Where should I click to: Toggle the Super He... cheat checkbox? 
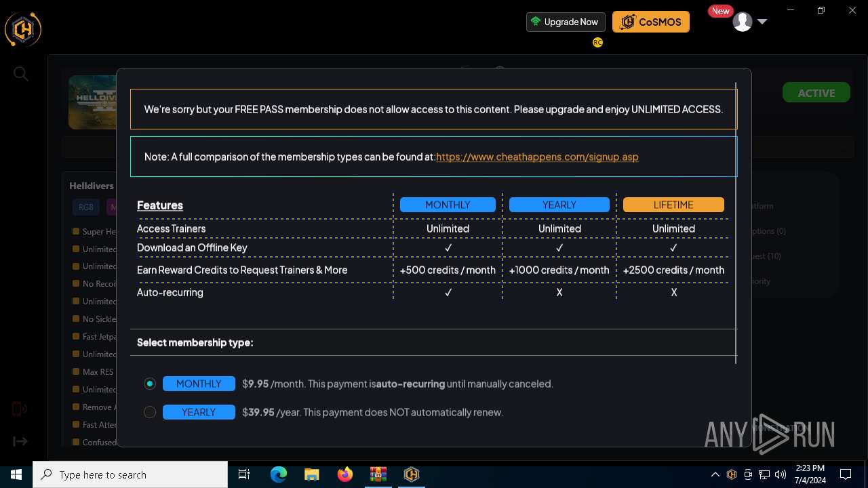pyautogui.click(x=76, y=231)
